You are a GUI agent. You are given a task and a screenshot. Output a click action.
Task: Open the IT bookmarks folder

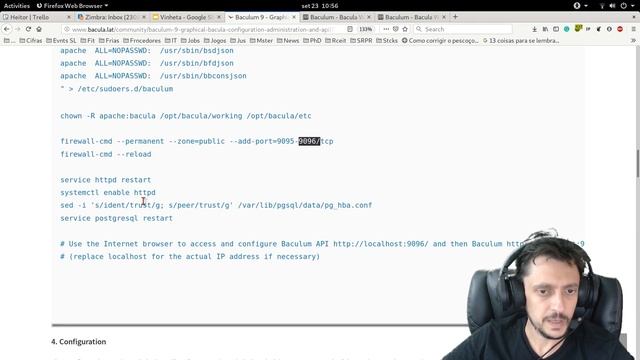pos(171,41)
